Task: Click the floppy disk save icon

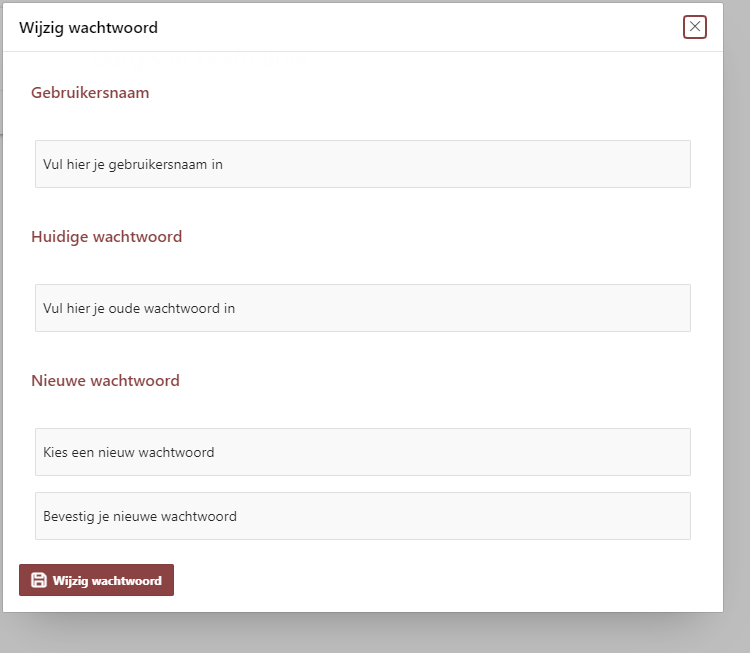Action: tap(39, 580)
